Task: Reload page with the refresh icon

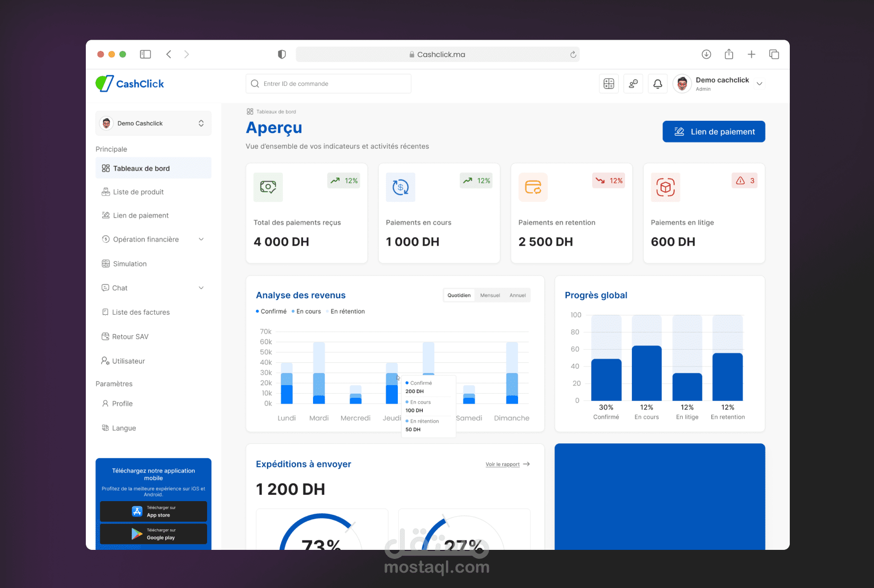Action: pyautogui.click(x=573, y=55)
